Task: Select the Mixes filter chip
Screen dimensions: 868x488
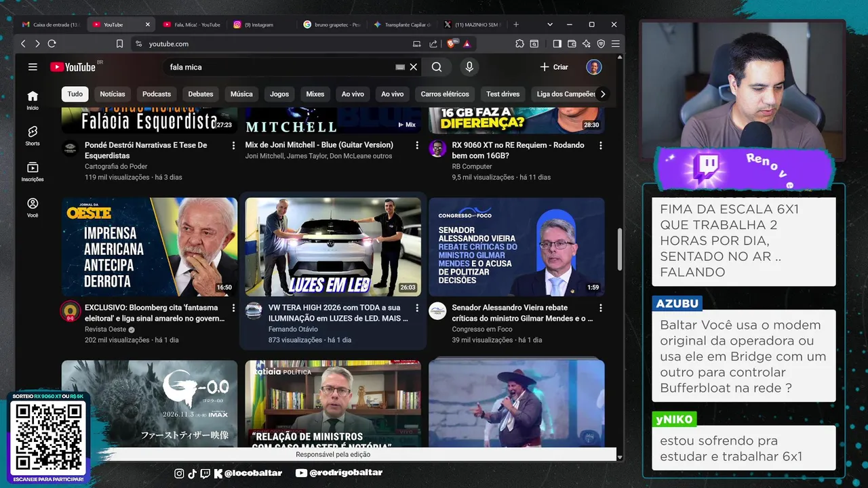Action: click(315, 94)
